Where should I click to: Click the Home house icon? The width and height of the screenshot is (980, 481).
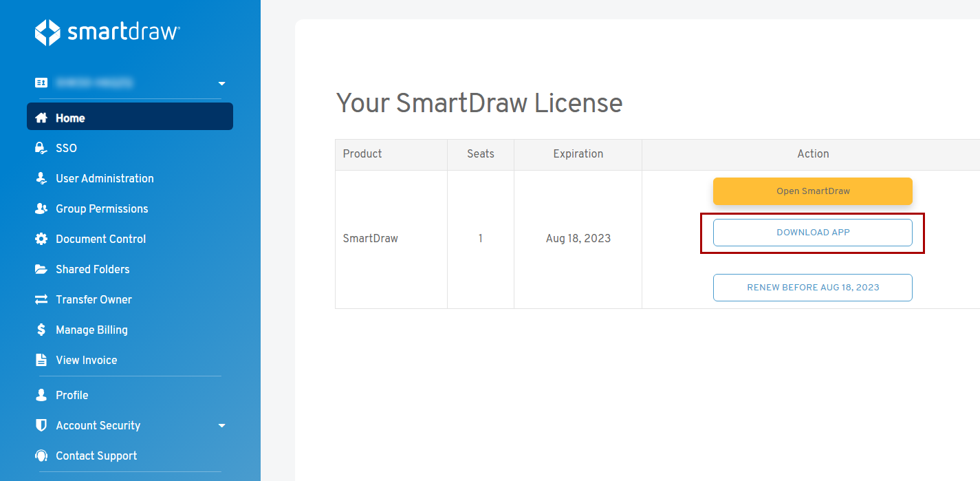[x=41, y=118]
